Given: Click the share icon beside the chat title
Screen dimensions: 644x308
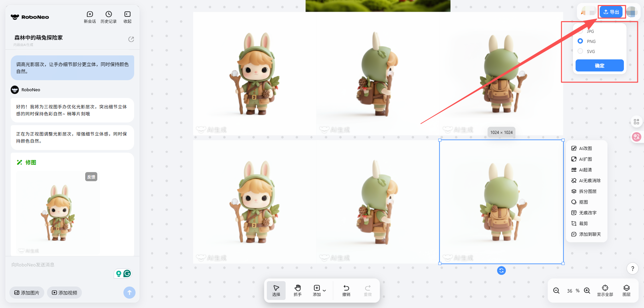Looking at the screenshot, I should coord(131,39).
